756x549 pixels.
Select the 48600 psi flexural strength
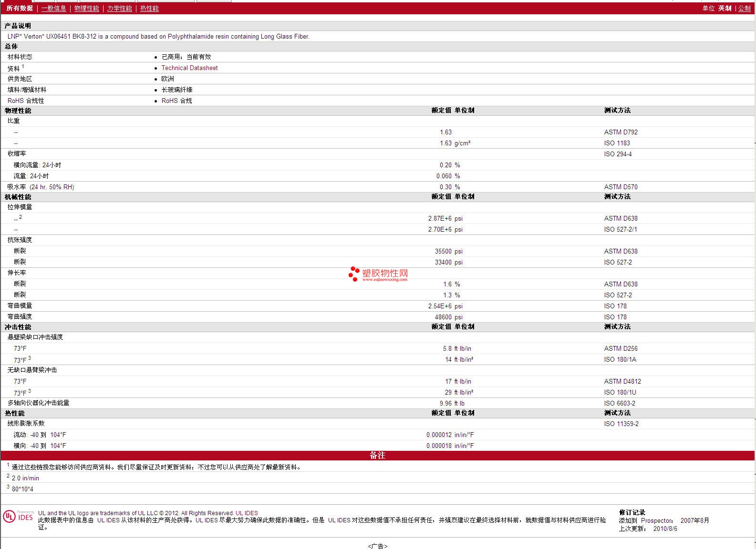(x=448, y=317)
